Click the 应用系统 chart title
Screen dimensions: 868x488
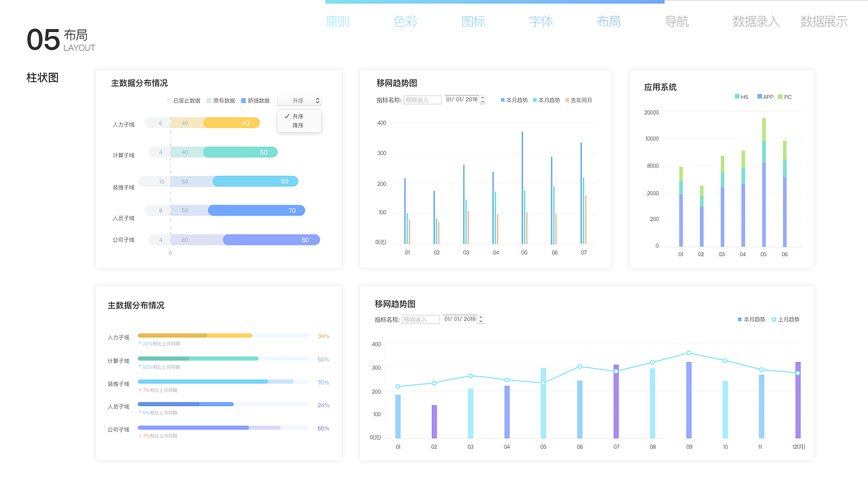(660, 87)
